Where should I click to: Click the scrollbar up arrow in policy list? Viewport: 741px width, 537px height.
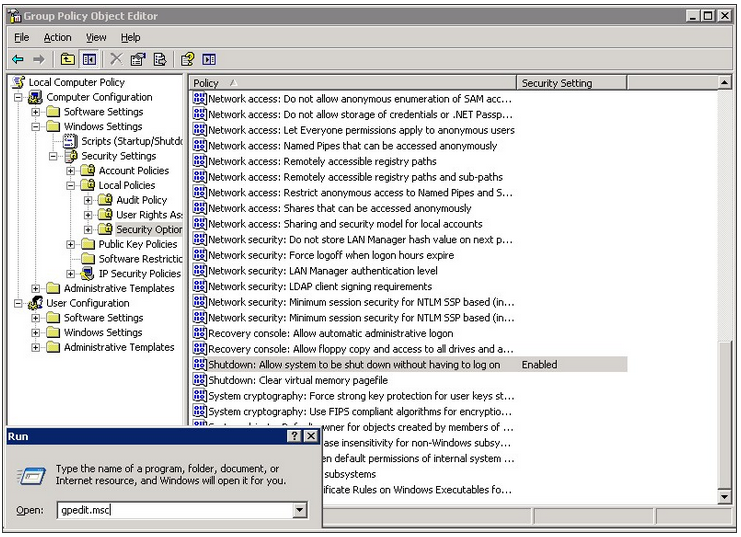(x=724, y=83)
